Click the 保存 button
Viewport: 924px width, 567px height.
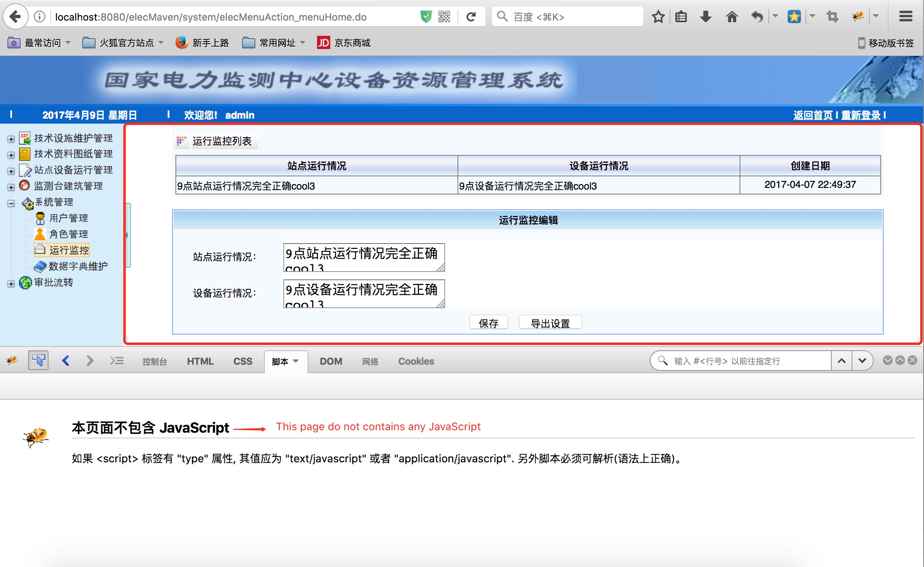click(x=489, y=323)
